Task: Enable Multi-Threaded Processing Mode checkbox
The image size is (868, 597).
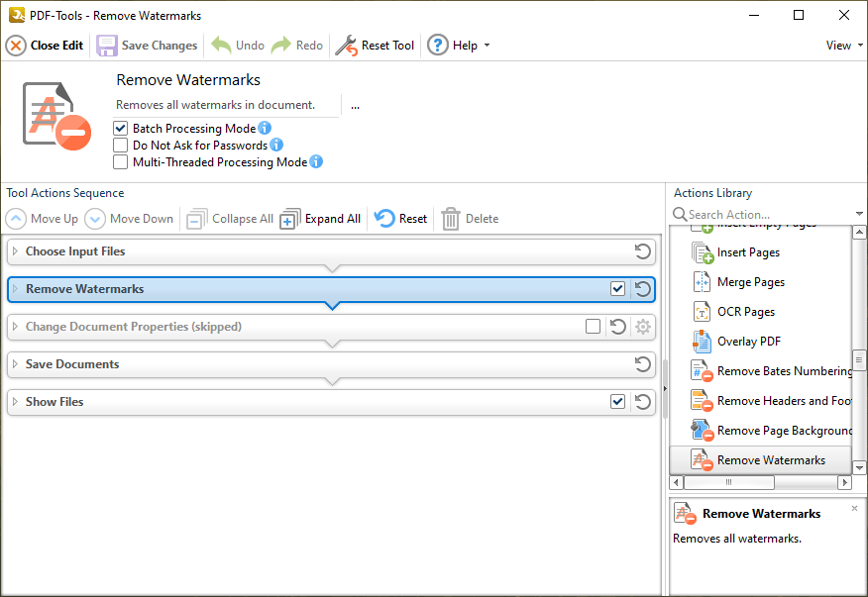Action: click(x=121, y=162)
